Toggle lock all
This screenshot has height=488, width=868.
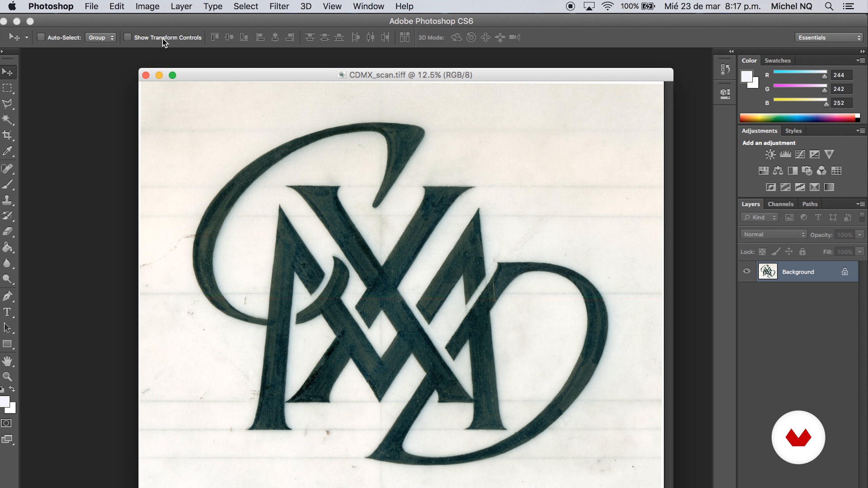802,252
